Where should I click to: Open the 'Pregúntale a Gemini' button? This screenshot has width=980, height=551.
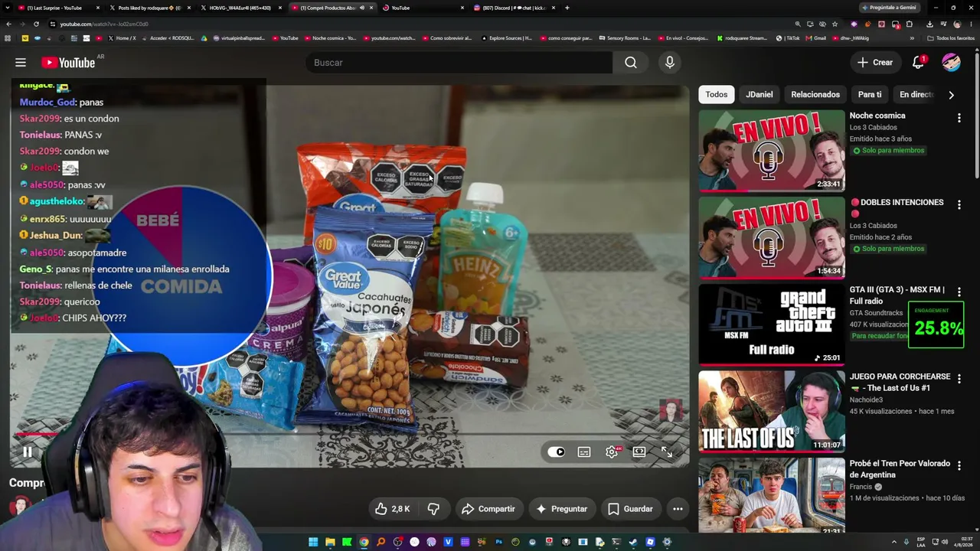(x=890, y=8)
